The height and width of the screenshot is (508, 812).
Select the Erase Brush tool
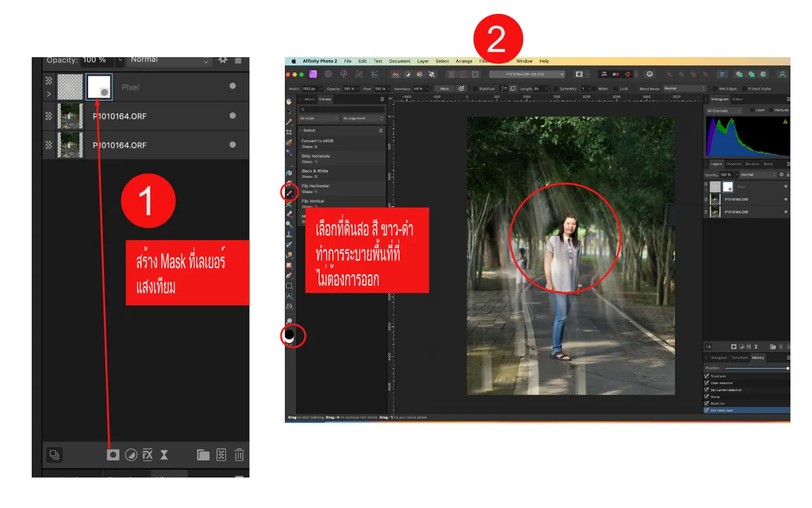[289, 214]
